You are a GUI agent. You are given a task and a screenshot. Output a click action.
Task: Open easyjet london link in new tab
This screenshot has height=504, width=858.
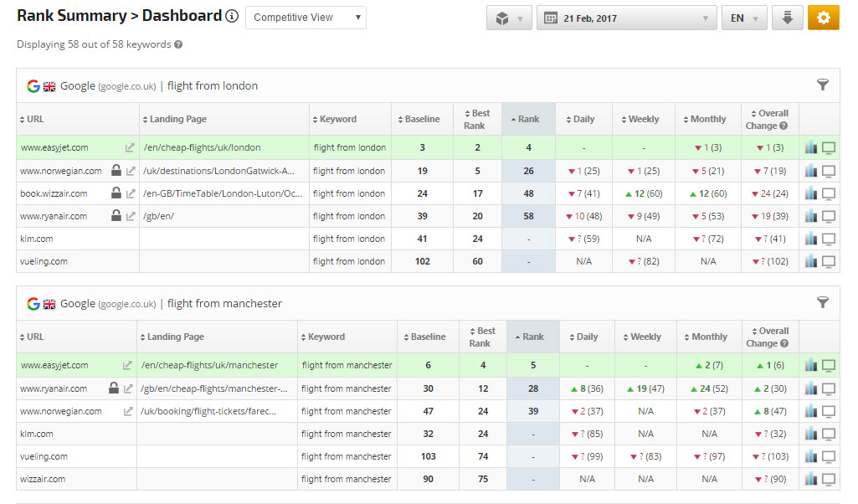(130, 147)
